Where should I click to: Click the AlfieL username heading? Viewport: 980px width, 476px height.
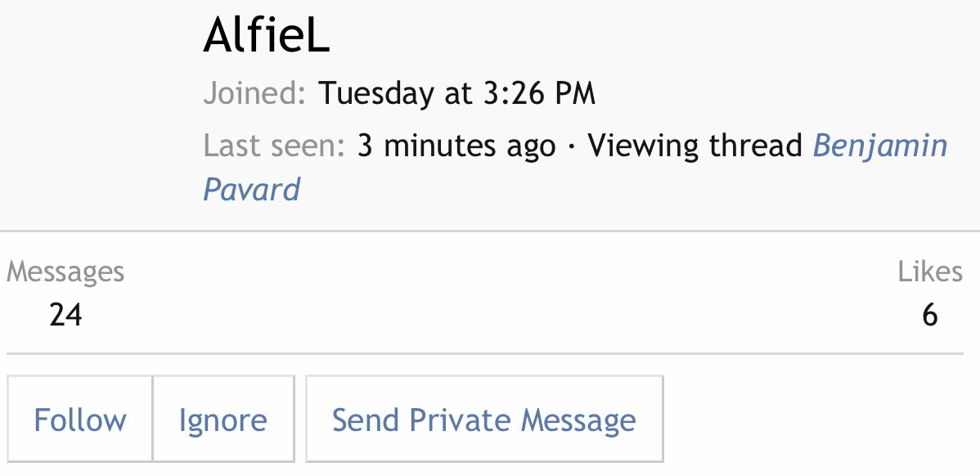tap(266, 37)
